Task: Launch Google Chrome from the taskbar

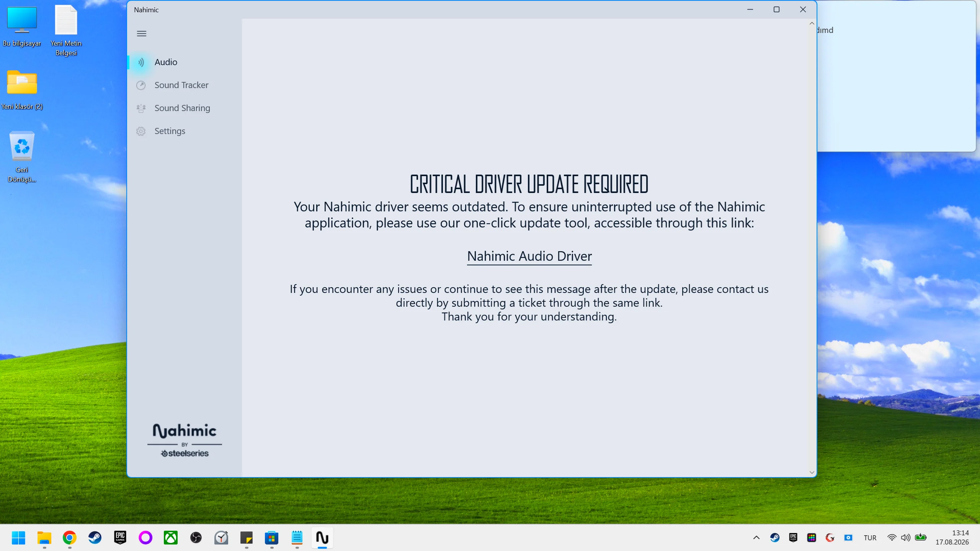Action: tap(69, 538)
